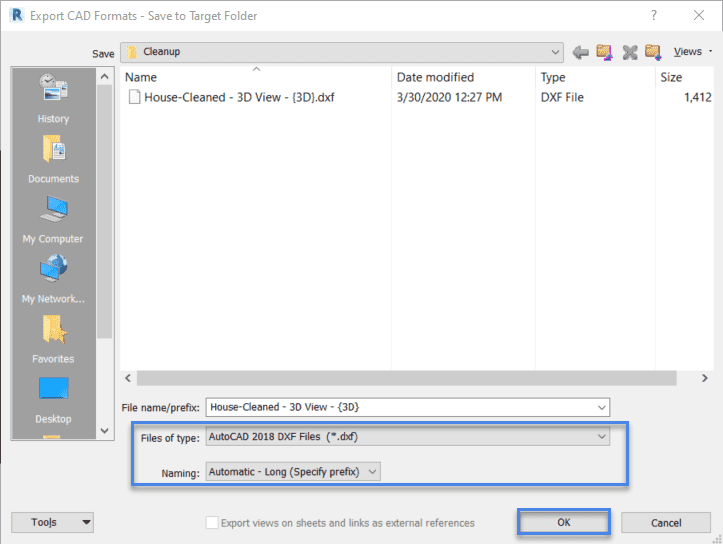Click the 1,412 size cell
This screenshot has width=723, height=544.
click(698, 97)
